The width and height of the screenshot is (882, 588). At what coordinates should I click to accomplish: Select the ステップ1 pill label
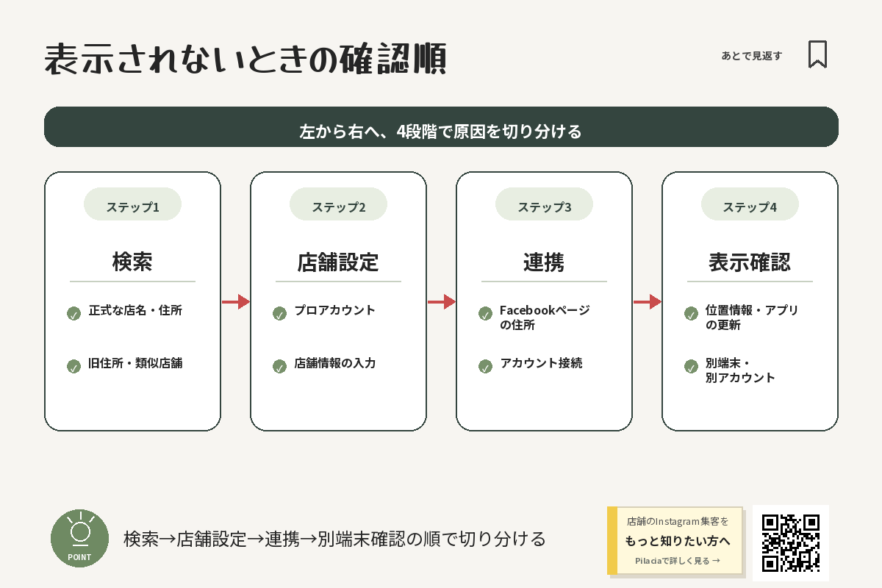click(132, 204)
